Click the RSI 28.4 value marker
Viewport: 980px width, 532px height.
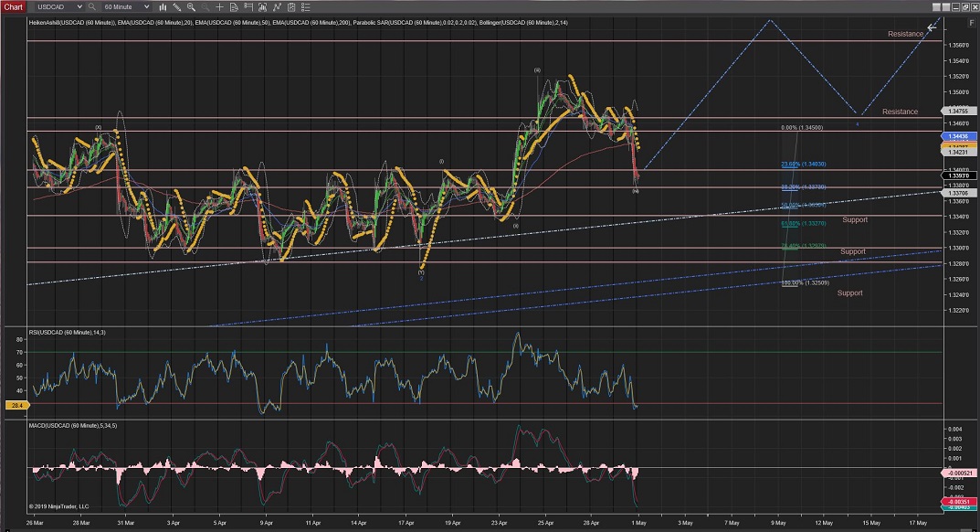(x=16, y=406)
